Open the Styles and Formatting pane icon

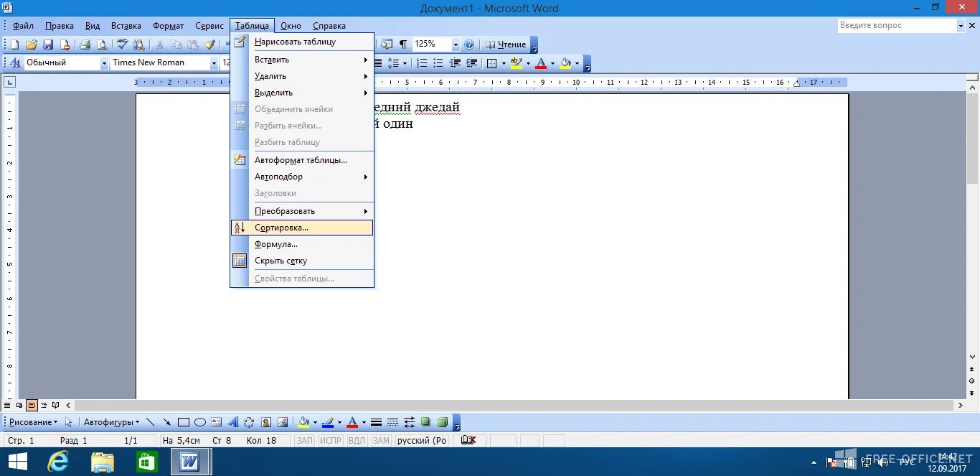[15, 63]
